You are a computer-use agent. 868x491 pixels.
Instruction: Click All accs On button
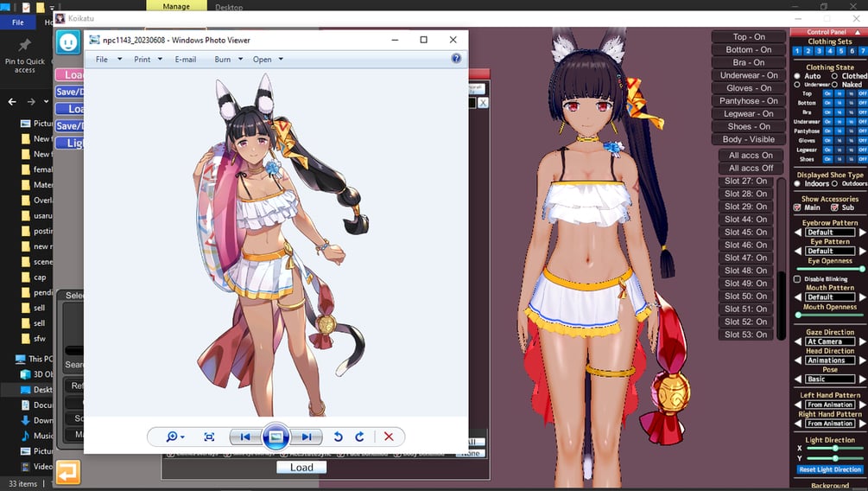[751, 156]
